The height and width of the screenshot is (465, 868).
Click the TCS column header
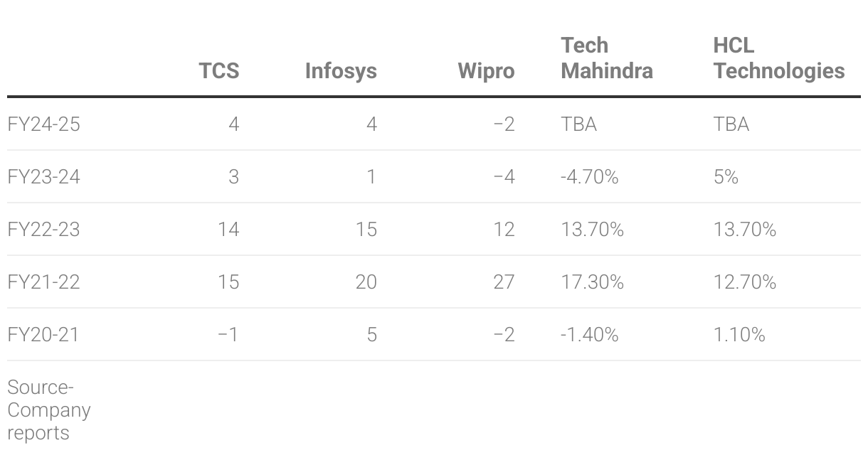pyautogui.click(x=219, y=71)
